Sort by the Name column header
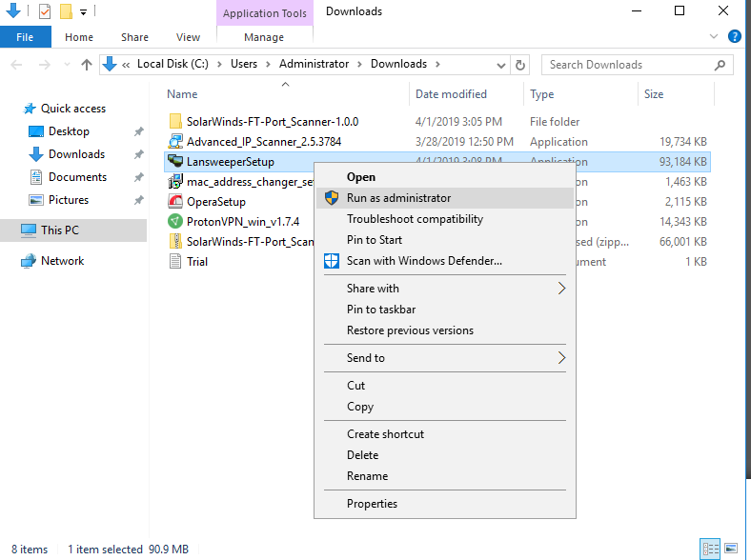 click(182, 94)
